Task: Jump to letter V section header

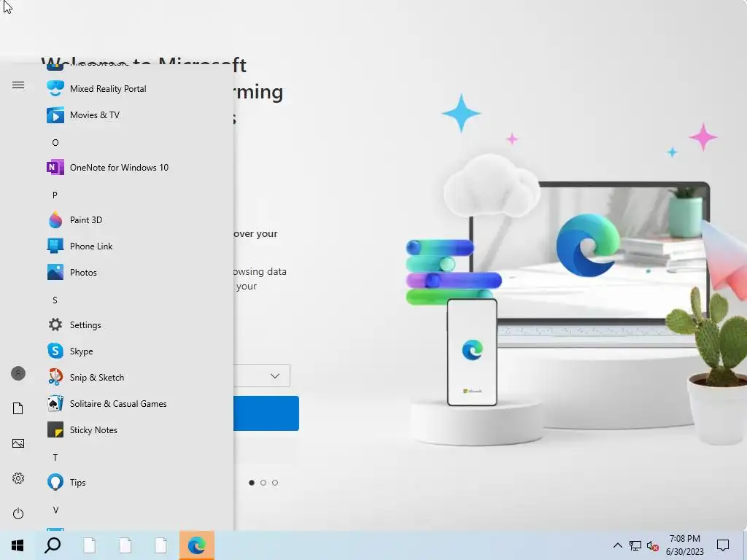Action: 55,510
